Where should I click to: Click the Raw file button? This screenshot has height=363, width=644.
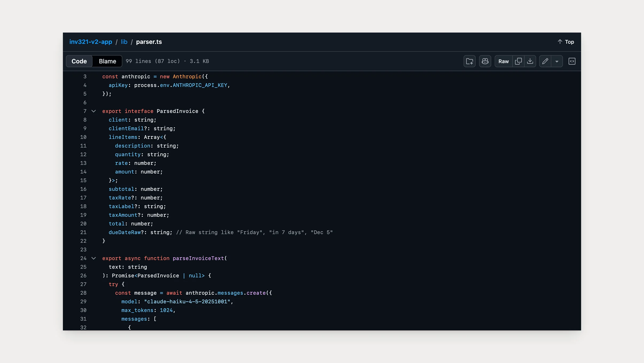coord(504,61)
